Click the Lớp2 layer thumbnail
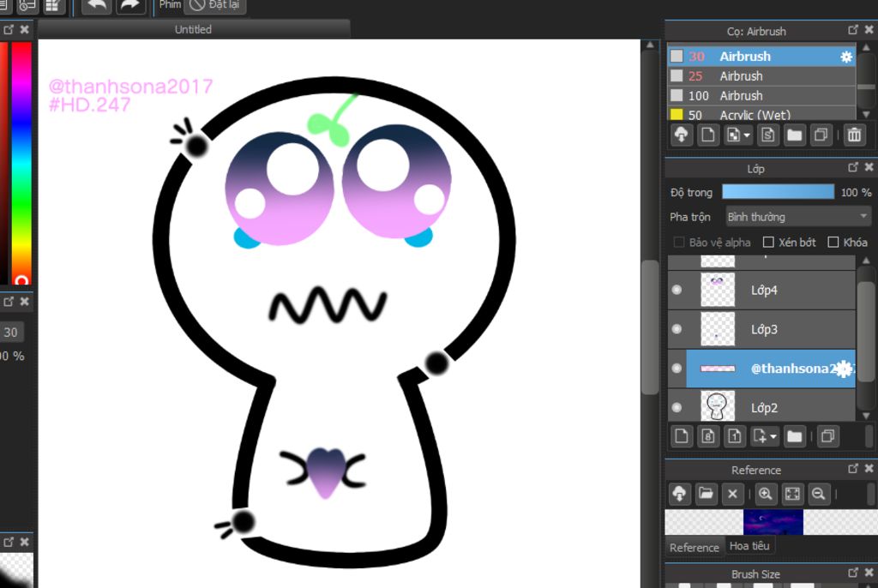Viewport: 878px width, 588px height. tap(718, 406)
